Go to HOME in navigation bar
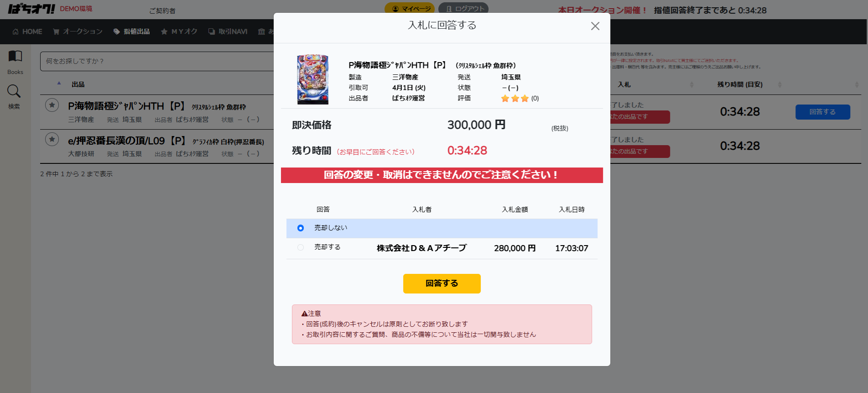868x393 pixels. 27,31
